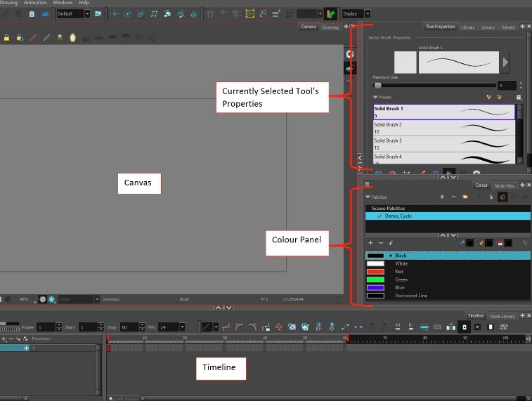Delete colour swatch with minus icon

tap(381, 243)
